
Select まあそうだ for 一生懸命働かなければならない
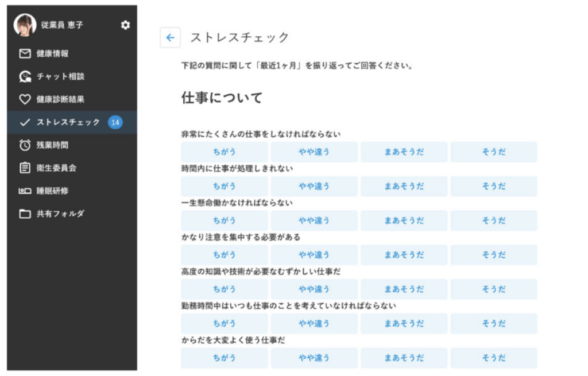404,220
